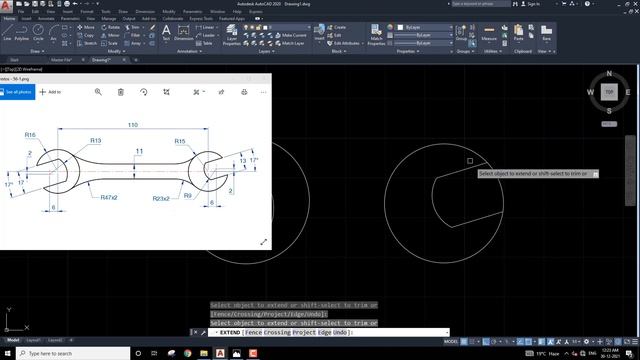Screen dimensions: 640x360
Task: Expand the Linear dimension dropdown
Action: pos(218,27)
